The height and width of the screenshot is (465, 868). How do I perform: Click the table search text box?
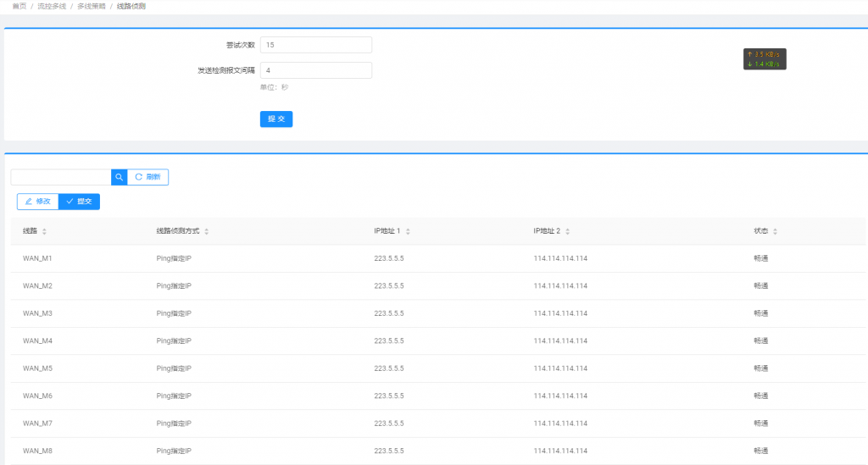[61, 177]
